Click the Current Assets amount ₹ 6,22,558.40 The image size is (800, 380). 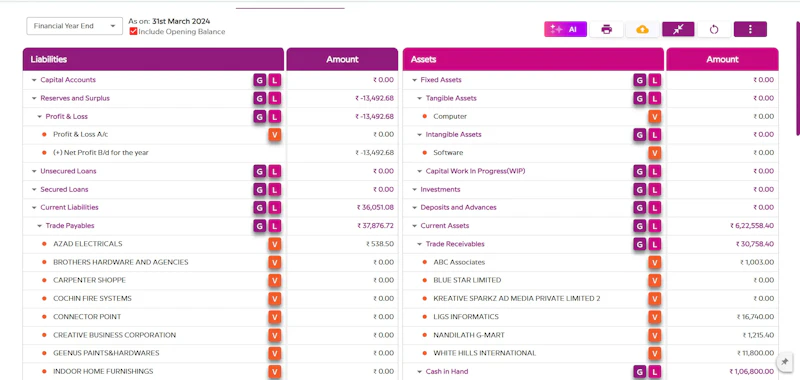752,226
